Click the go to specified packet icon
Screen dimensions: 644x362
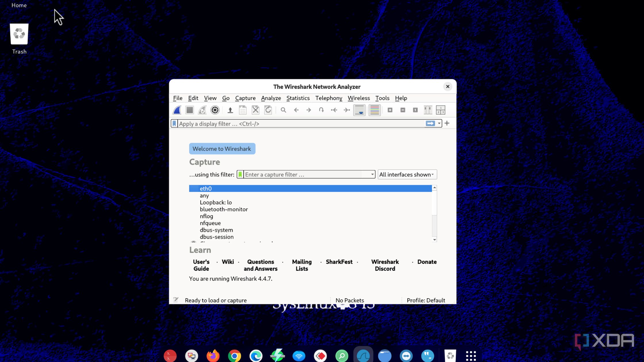point(321,110)
